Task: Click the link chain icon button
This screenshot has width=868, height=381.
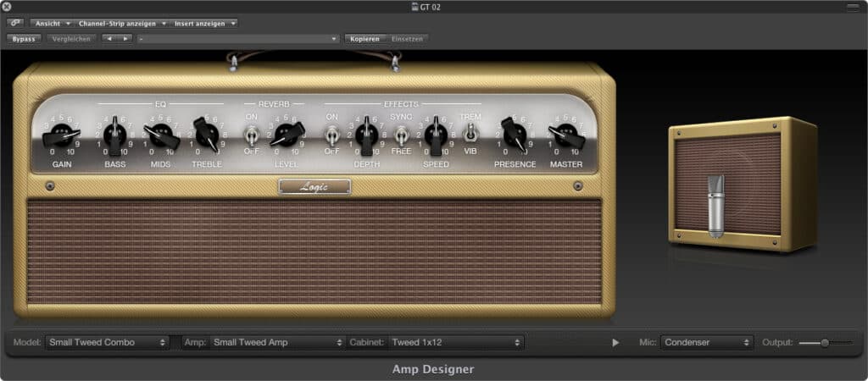Action: (15, 23)
